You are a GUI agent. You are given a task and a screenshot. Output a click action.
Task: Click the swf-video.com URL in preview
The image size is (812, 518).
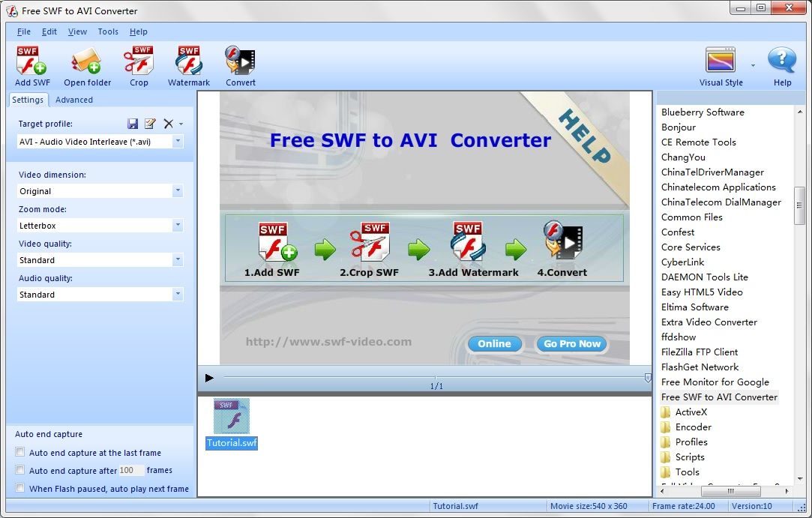pos(329,341)
